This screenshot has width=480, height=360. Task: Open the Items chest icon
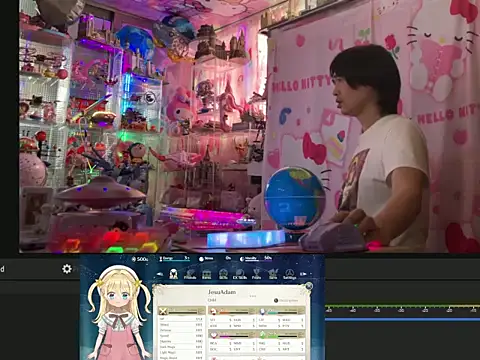pyautogui.click(x=207, y=275)
